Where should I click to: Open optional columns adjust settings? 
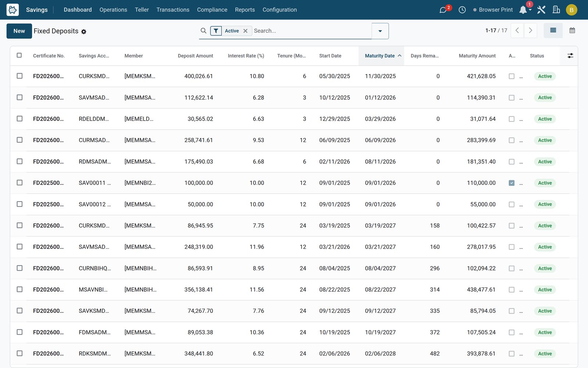(570, 56)
